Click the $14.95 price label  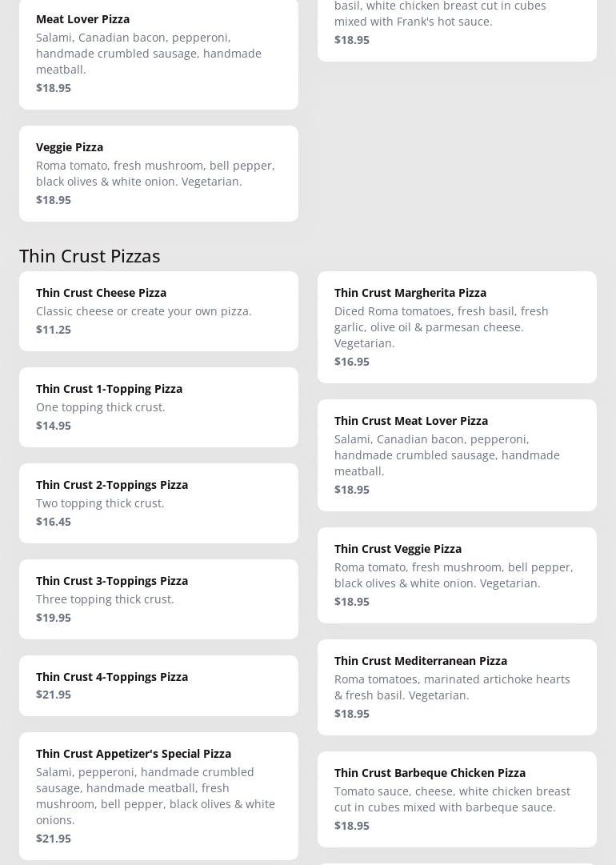54,426
